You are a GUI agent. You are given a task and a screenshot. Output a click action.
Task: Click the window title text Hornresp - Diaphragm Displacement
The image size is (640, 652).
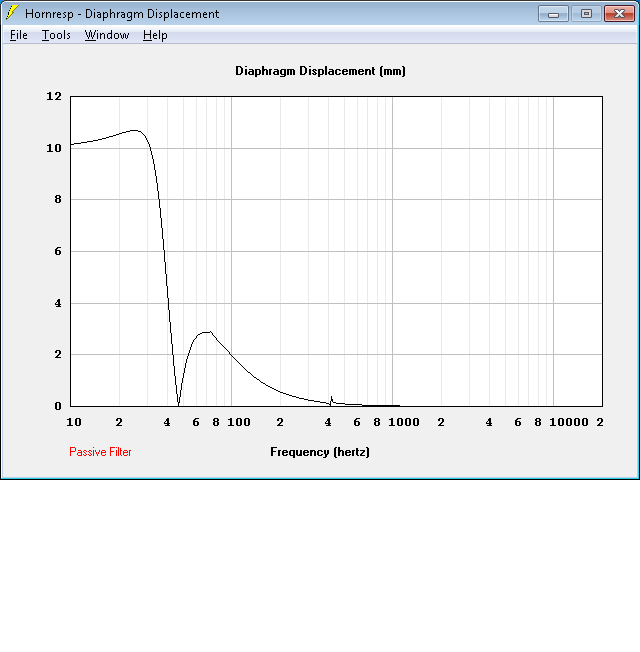tap(122, 14)
